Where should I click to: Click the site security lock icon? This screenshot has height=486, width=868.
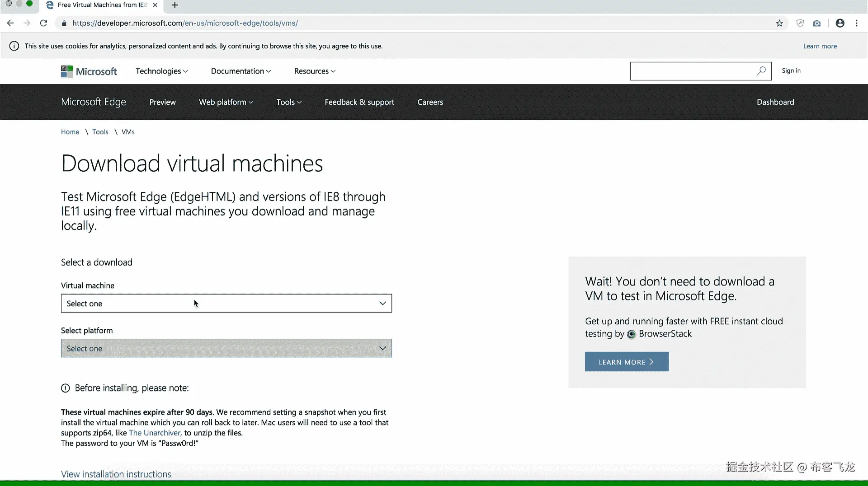click(64, 23)
